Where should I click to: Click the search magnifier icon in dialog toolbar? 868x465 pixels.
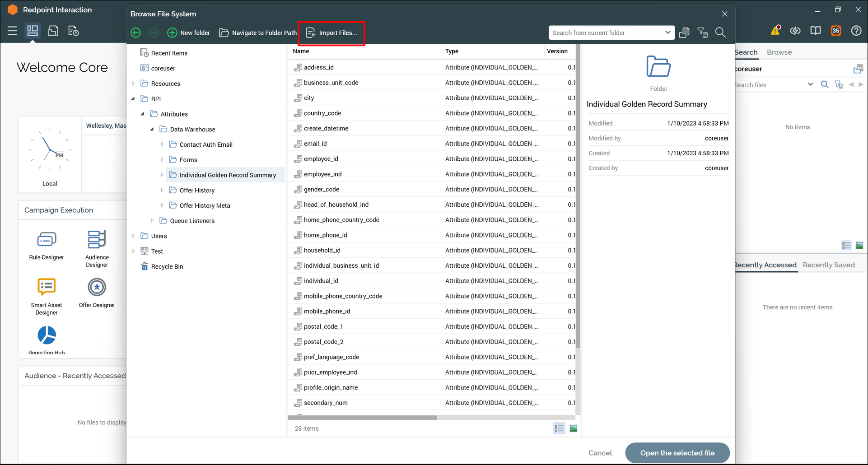(x=720, y=33)
